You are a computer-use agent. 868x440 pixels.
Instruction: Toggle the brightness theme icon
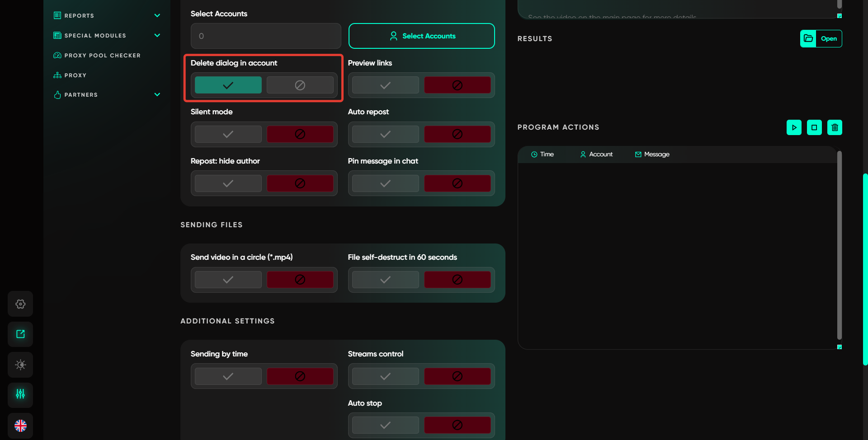[x=20, y=365]
